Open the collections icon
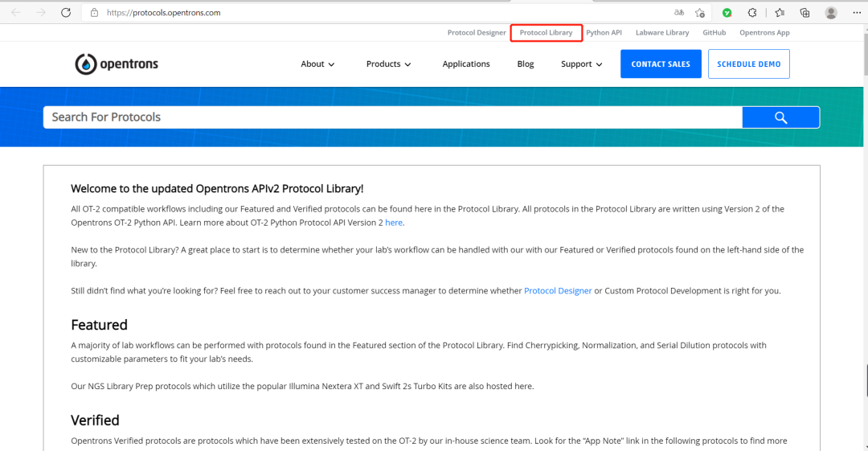868x451 pixels. click(805, 12)
